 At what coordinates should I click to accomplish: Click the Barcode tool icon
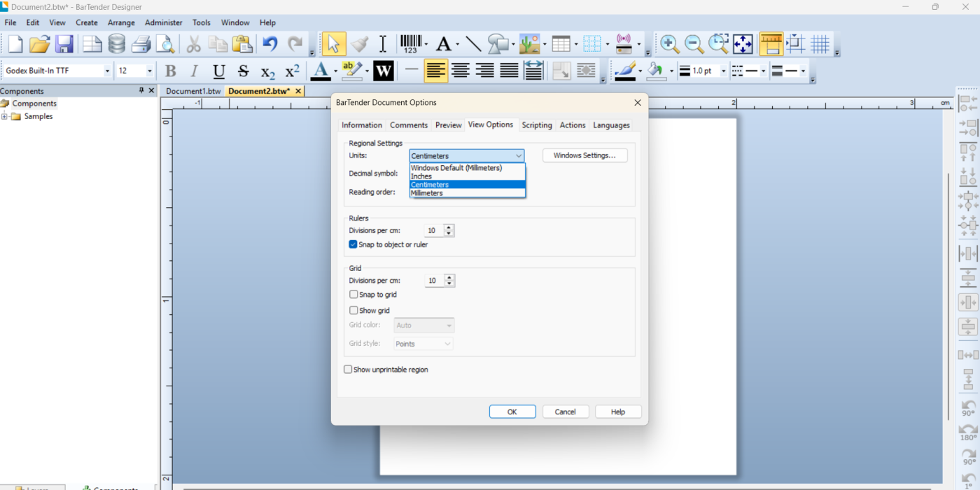point(411,44)
